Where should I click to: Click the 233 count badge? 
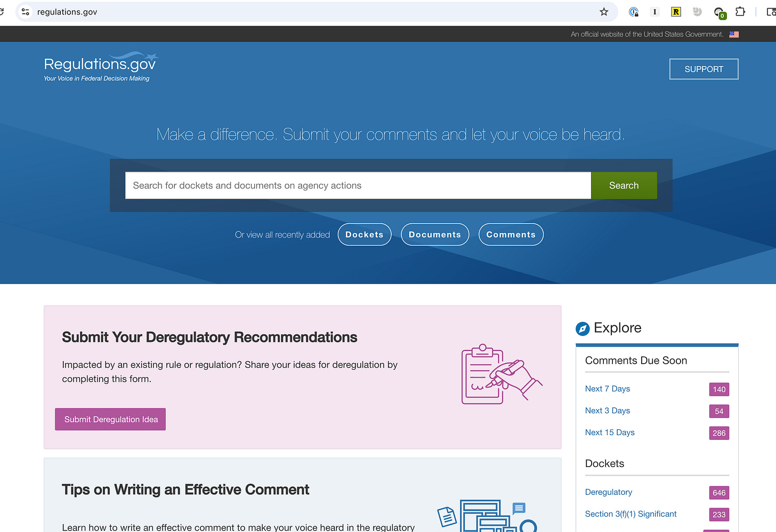click(719, 514)
